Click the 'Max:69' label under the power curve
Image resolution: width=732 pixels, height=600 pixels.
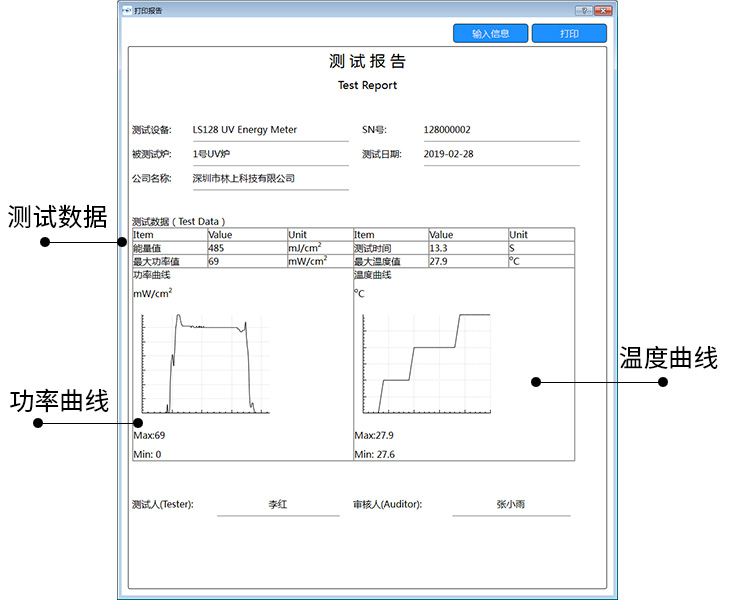[x=149, y=436]
